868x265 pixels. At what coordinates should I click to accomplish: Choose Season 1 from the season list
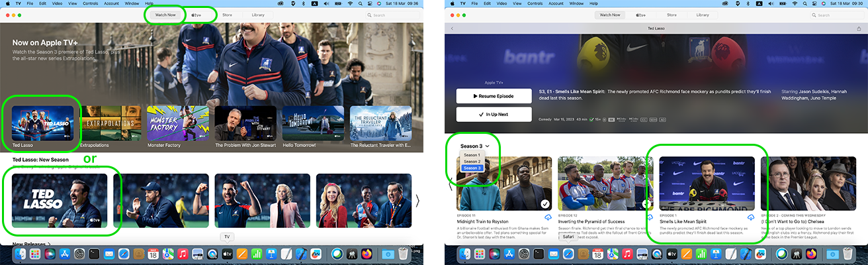tap(472, 154)
